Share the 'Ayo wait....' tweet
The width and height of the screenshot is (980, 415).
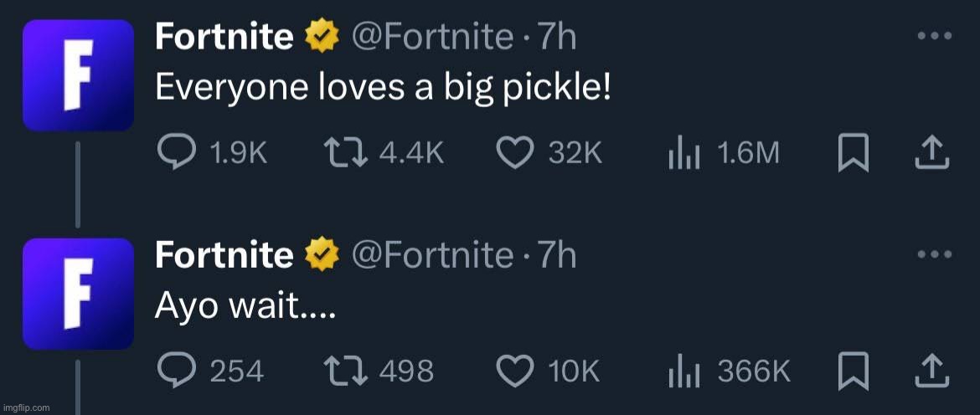[x=932, y=371]
